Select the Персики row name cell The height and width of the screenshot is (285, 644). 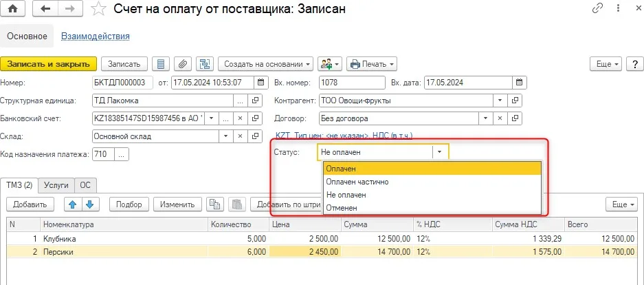click(x=124, y=252)
